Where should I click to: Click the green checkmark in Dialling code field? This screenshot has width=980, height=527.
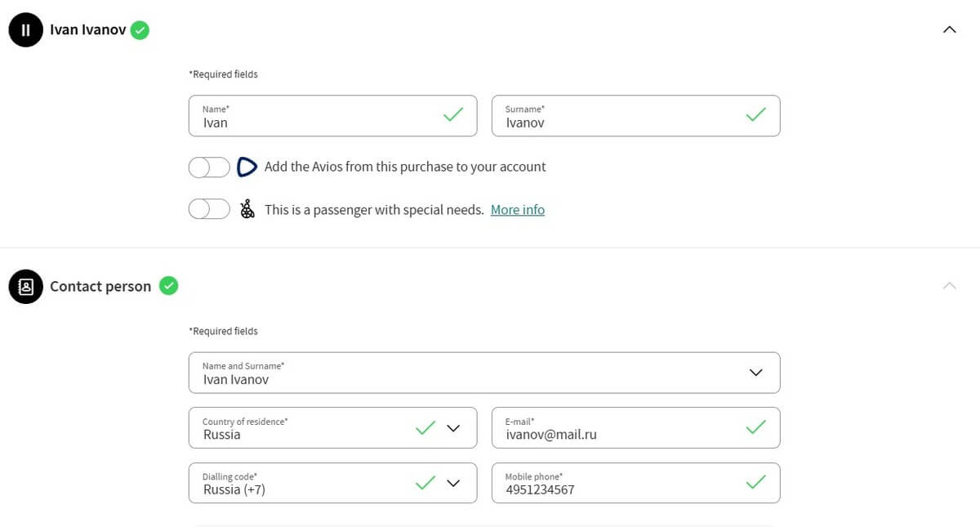(425, 483)
